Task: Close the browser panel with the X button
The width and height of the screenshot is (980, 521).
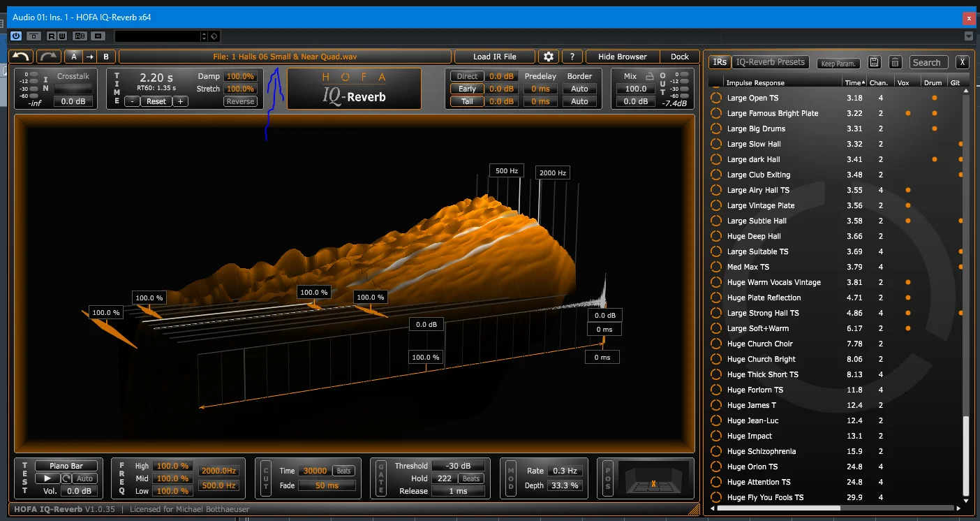Action: click(963, 62)
